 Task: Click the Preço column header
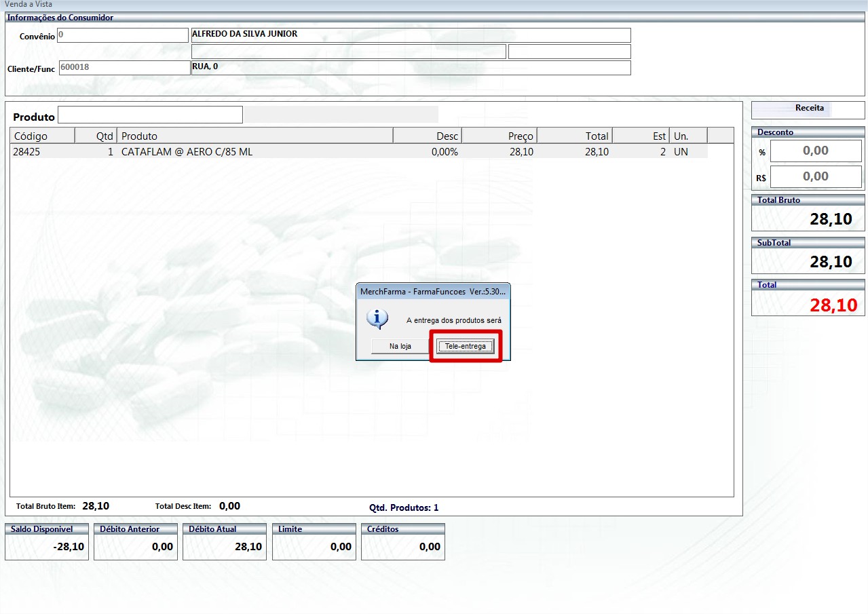pos(499,136)
